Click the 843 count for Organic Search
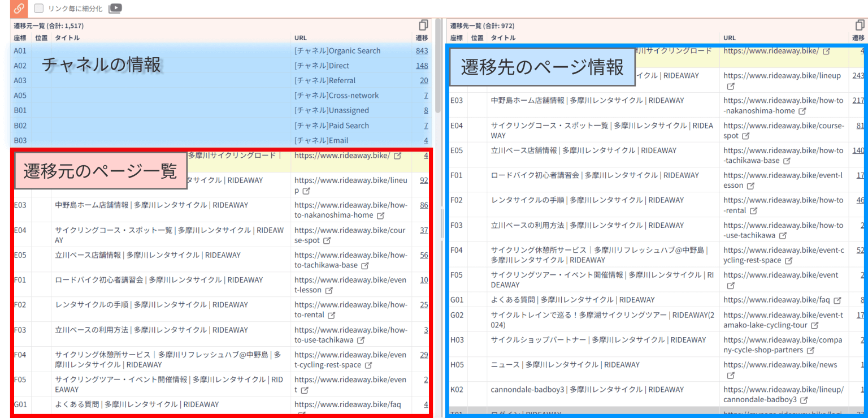 422,50
